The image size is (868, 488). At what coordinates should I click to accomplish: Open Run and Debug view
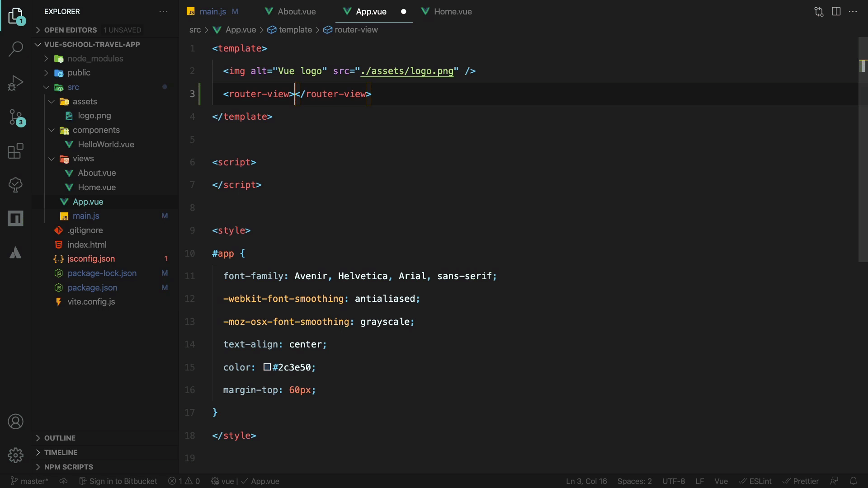15,83
